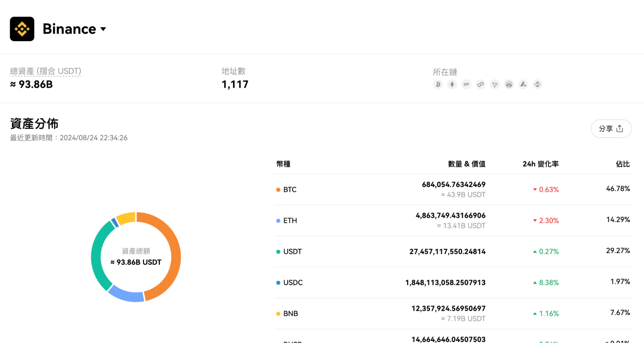The width and height of the screenshot is (644, 343).
Task: Click the Binance logo icon
Action: pyautogui.click(x=22, y=29)
